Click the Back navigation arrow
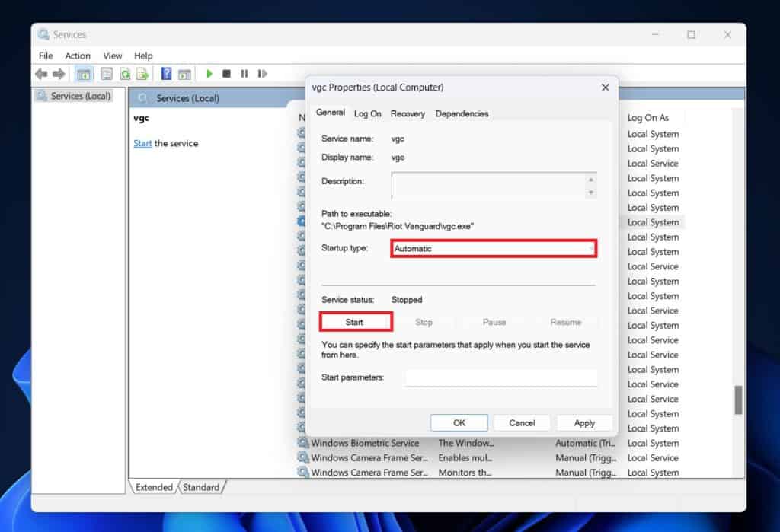 coord(40,74)
